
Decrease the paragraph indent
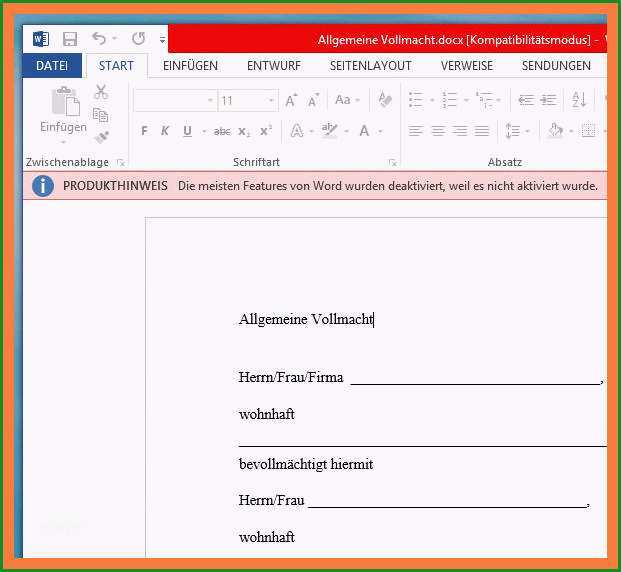[526, 100]
